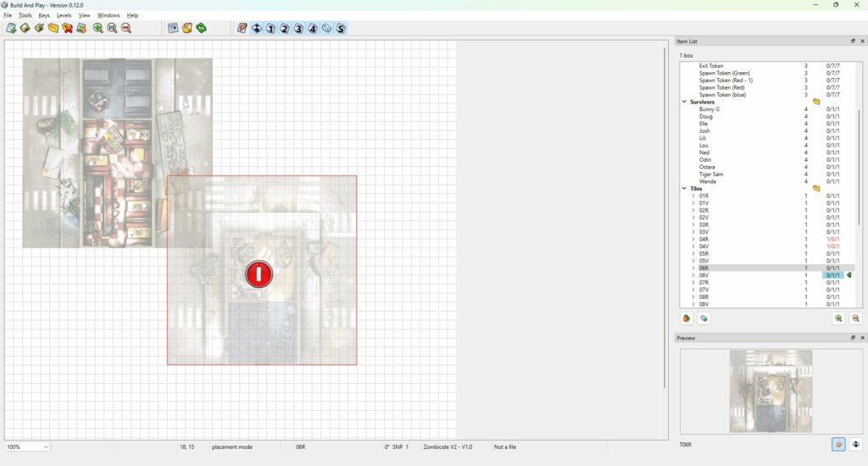Click the blue window panel toolbar icon

click(173, 28)
